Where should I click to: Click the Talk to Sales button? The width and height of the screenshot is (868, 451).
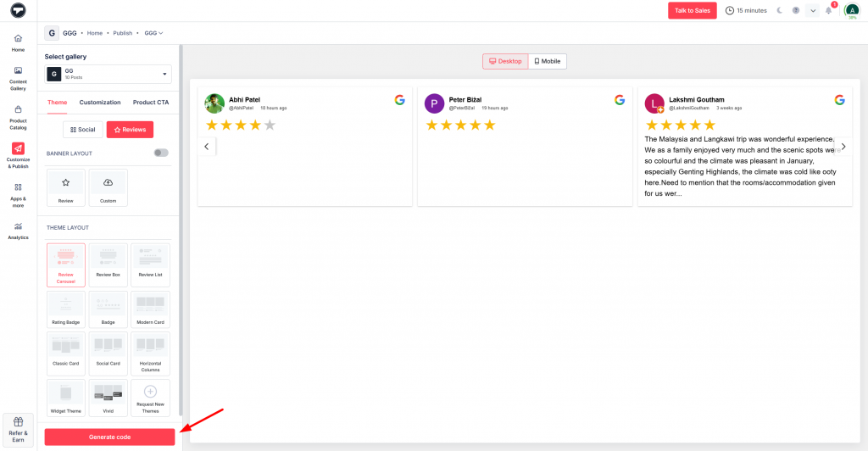point(692,10)
